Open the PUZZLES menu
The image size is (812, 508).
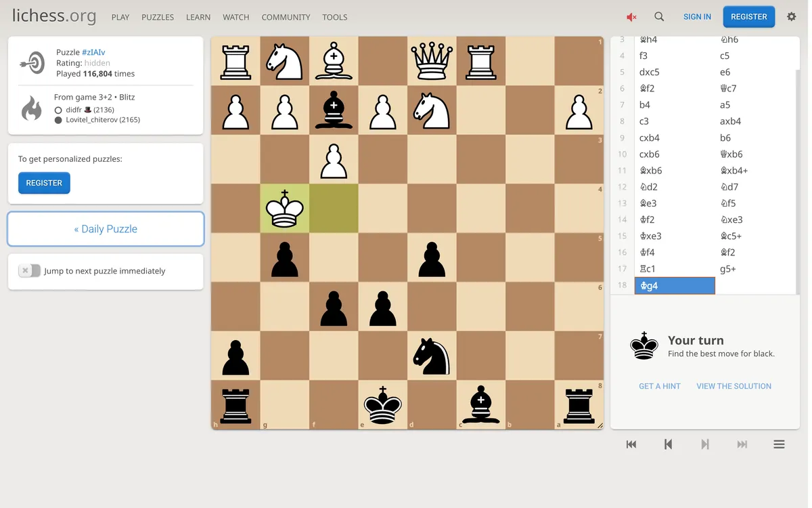coord(158,17)
